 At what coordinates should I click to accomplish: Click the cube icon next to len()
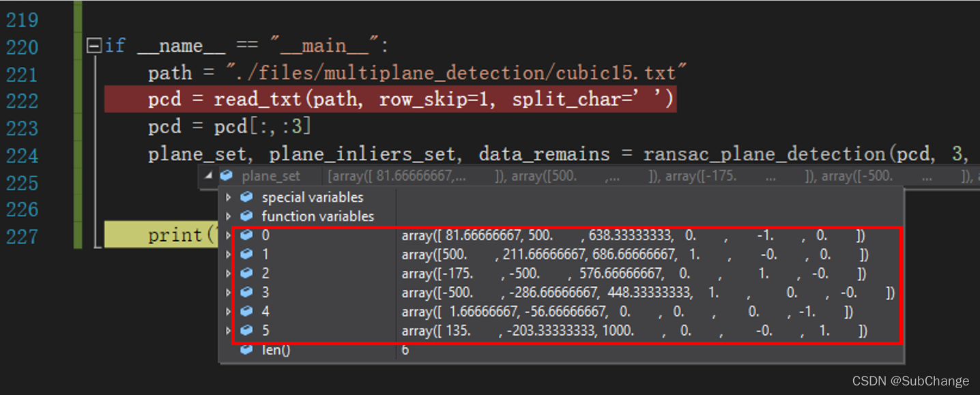pos(246,351)
